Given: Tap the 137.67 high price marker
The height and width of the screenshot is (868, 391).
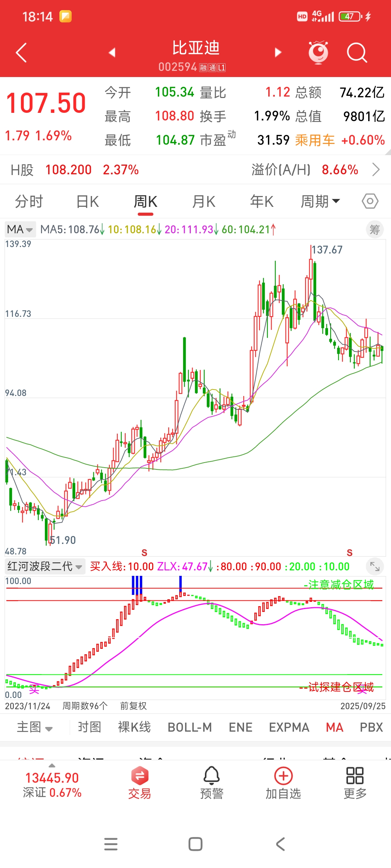Looking at the screenshot, I should [327, 250].
